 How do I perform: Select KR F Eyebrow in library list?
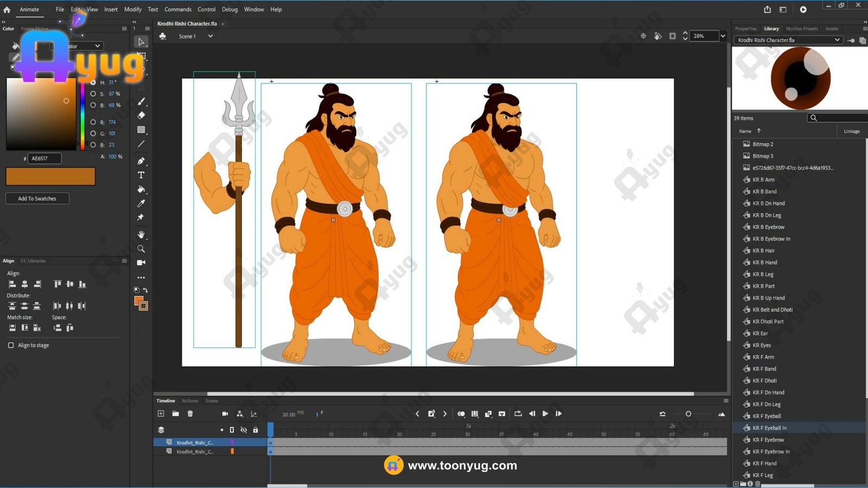pos(768,440)
